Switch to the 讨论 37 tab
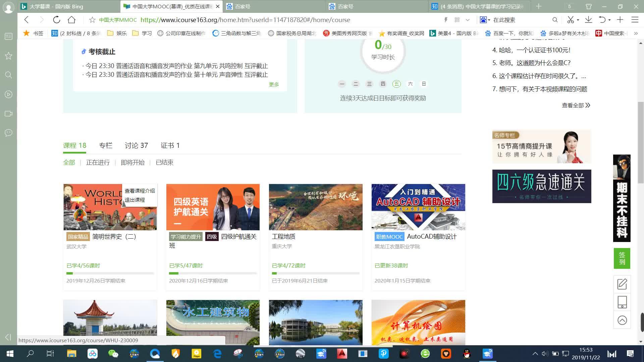The width and height of the screenshot is (644, 362). [136, 145]
